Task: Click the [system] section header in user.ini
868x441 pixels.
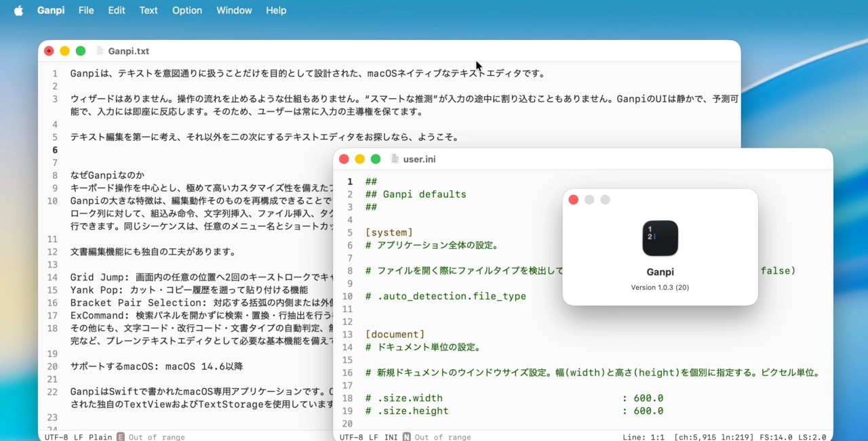Action: [x=389, y=232]
